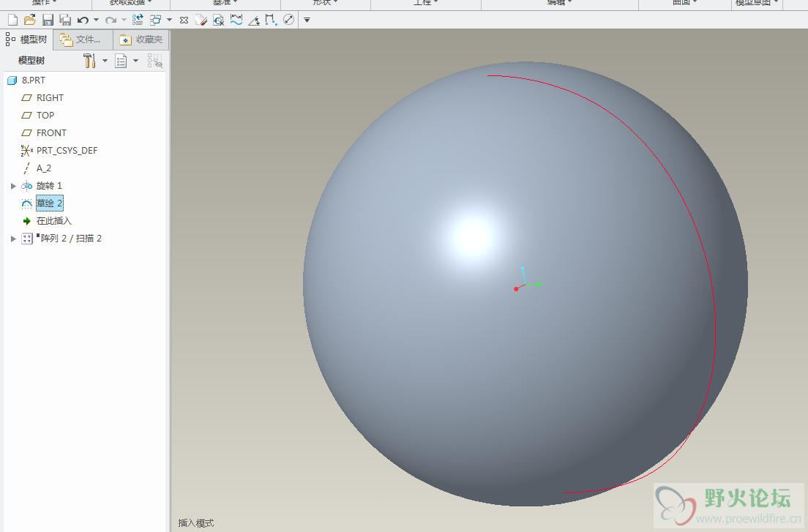Select the PRT_CSYS_DEF coordinate system
Viewport: 808px width, 532px height.
click(67, 151)
